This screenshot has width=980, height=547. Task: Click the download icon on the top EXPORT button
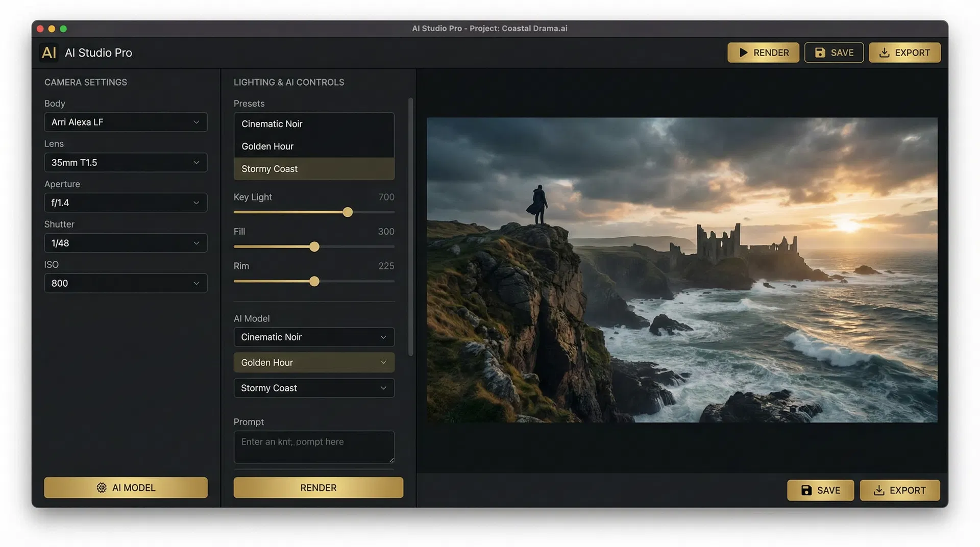coord(884,53)
